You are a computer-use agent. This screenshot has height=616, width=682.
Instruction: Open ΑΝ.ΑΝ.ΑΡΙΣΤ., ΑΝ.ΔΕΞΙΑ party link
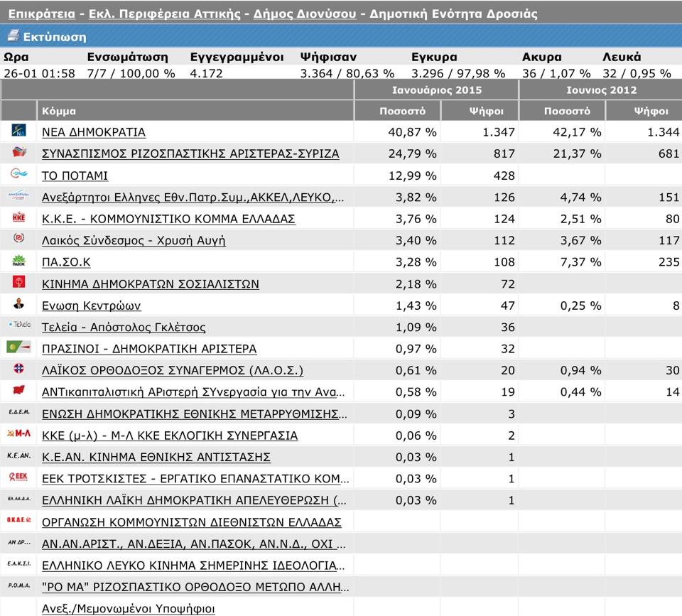tap(193, 544)
